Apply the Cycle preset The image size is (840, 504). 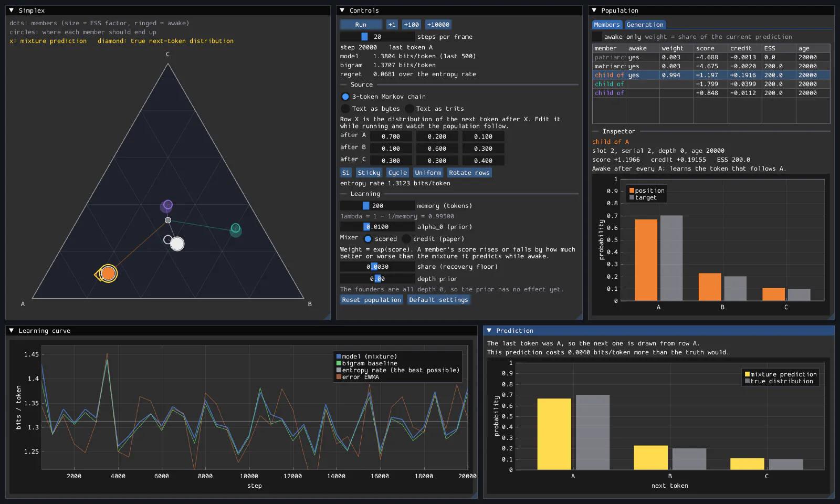pos(397,173)
